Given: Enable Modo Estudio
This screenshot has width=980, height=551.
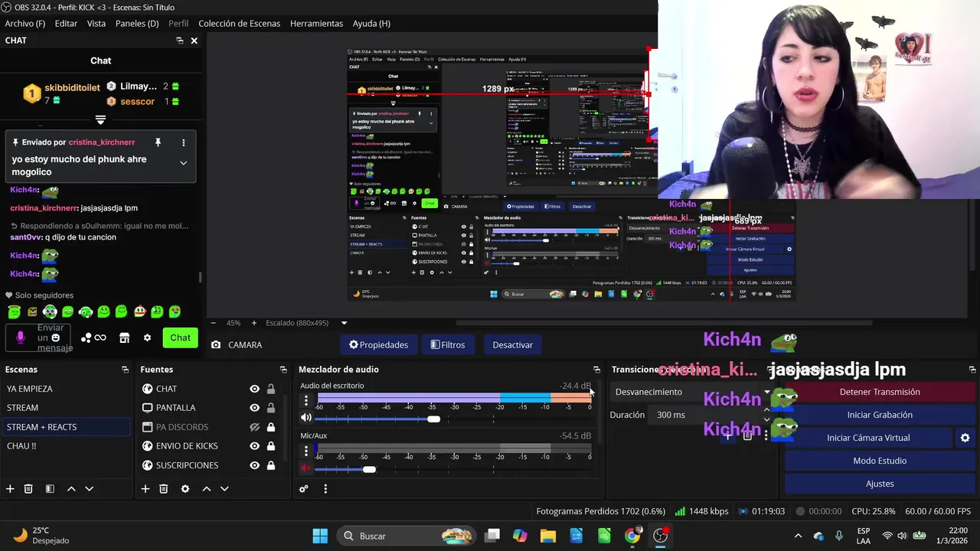Looking at the screenshot, I should [x=880, y=461].
